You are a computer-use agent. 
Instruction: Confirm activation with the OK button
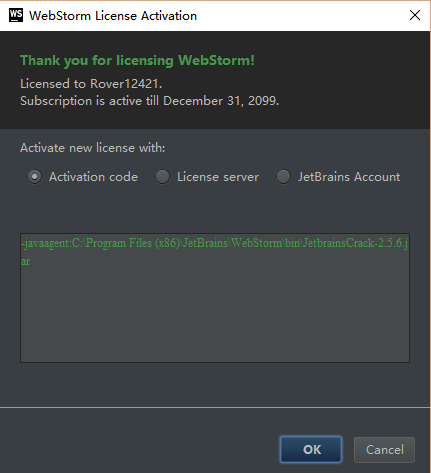coord(311,449)
